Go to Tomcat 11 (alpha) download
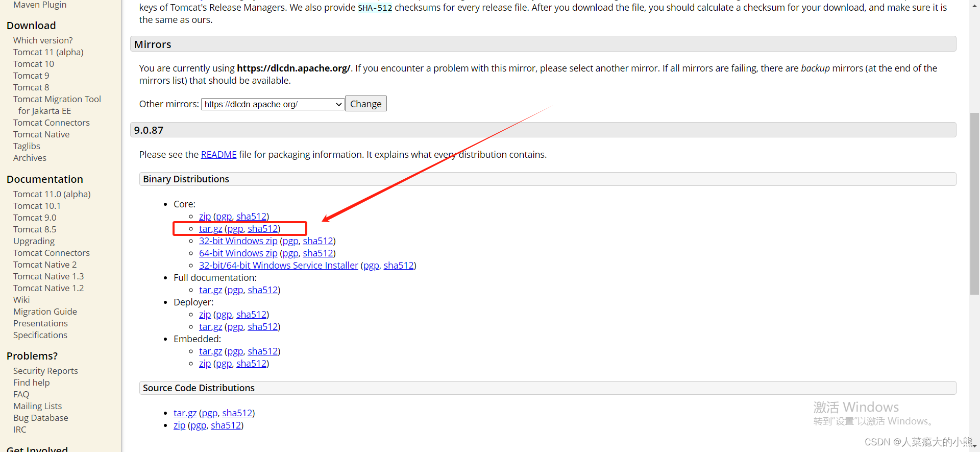 coord(48,52)
